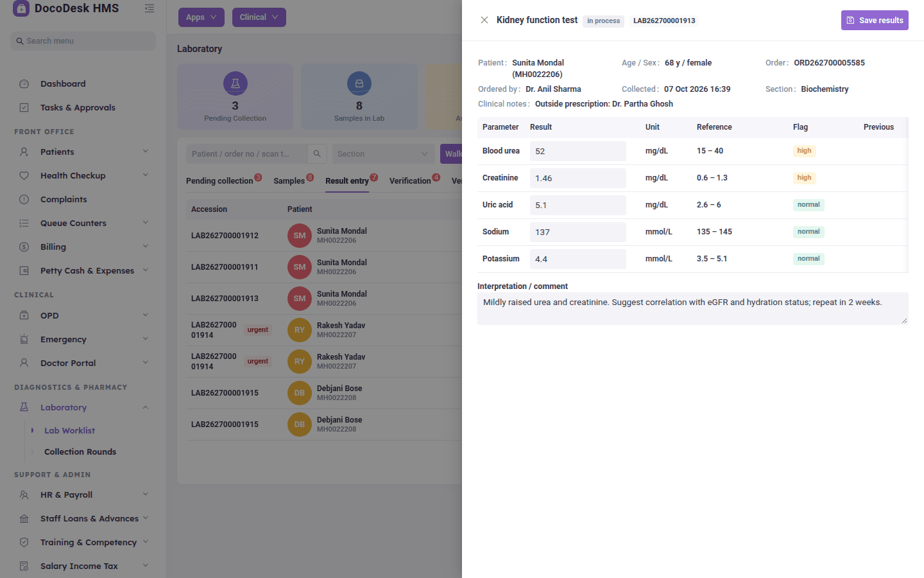Switch to Pending collection tab

(x=219, y=180)
